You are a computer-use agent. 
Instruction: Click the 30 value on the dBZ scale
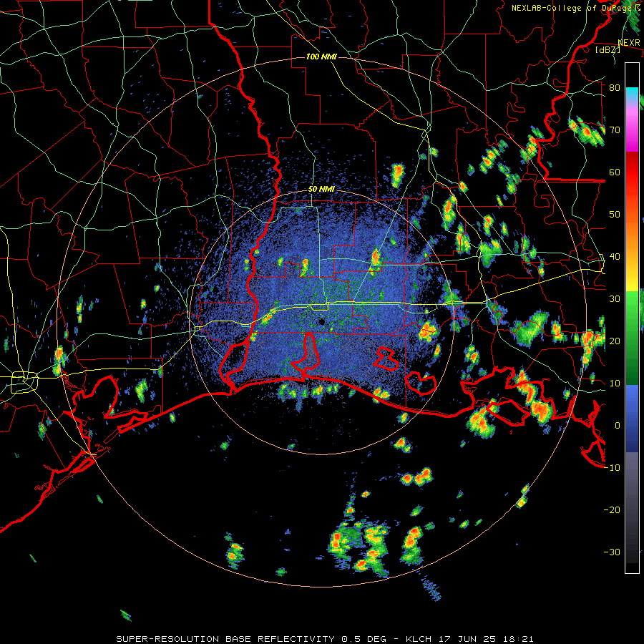coord(615,299)
